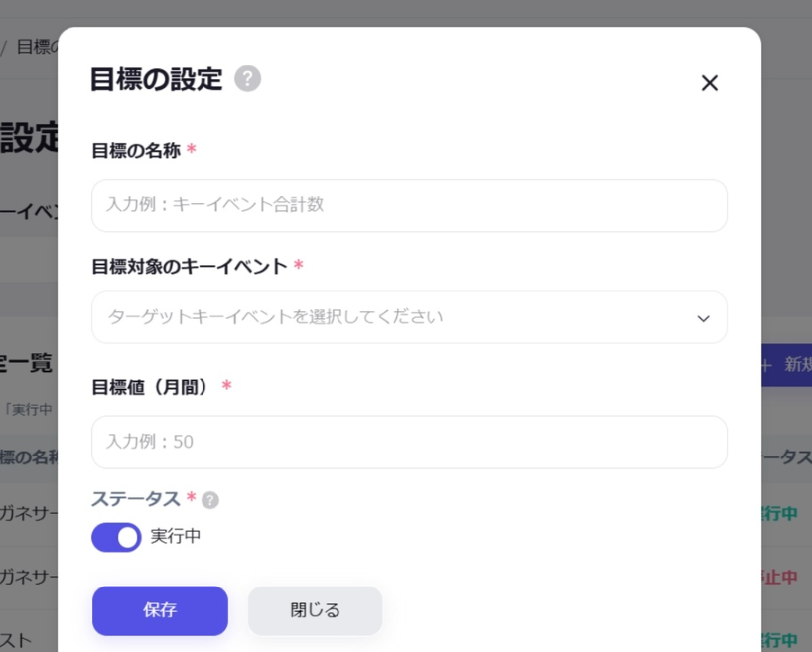Click the 目標値（月間） label text

(152, 387)
